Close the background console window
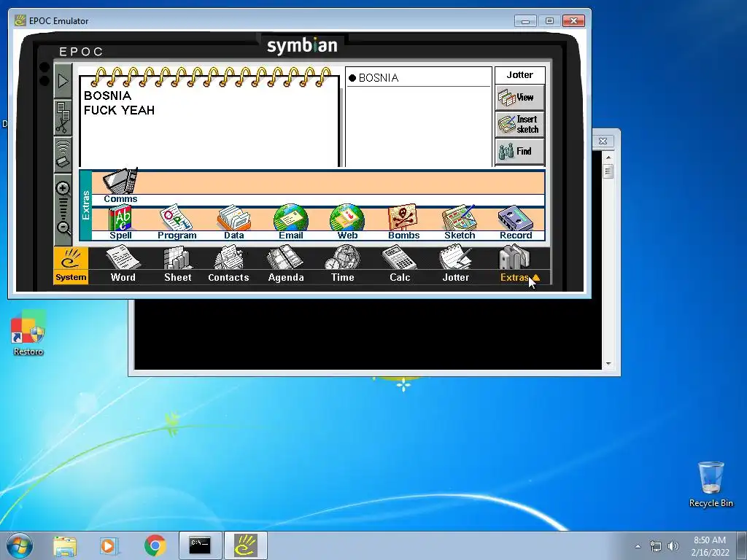Screen dimensions: 747x560 603,141
